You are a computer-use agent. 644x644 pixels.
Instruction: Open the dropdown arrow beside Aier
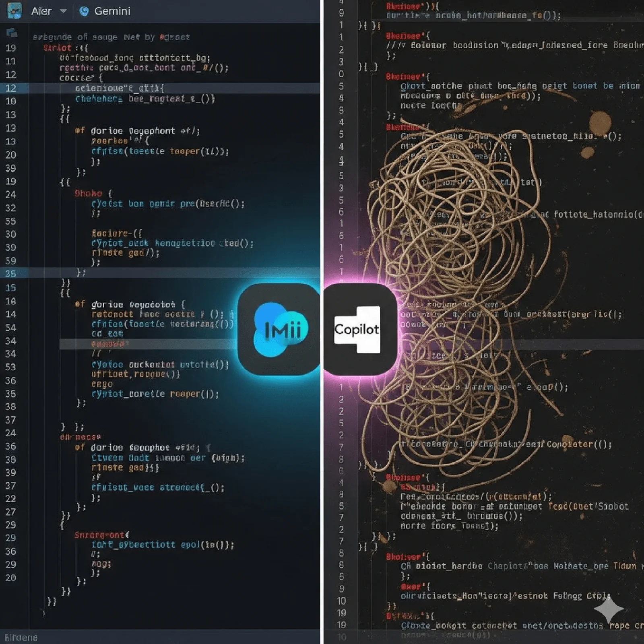pyautogui.click(x=63, y=11)
